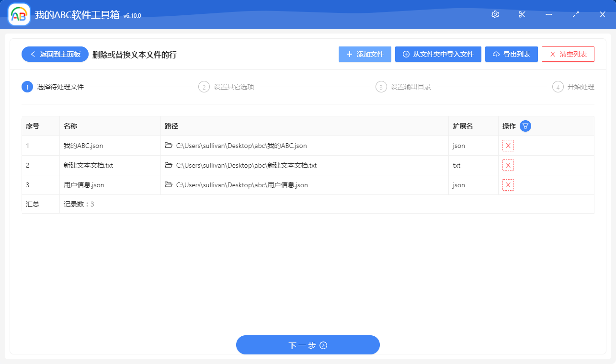This screenshot has height=364, width=616.
Task: Remove 用户信息.json using its red X icon
Action: 508,184
